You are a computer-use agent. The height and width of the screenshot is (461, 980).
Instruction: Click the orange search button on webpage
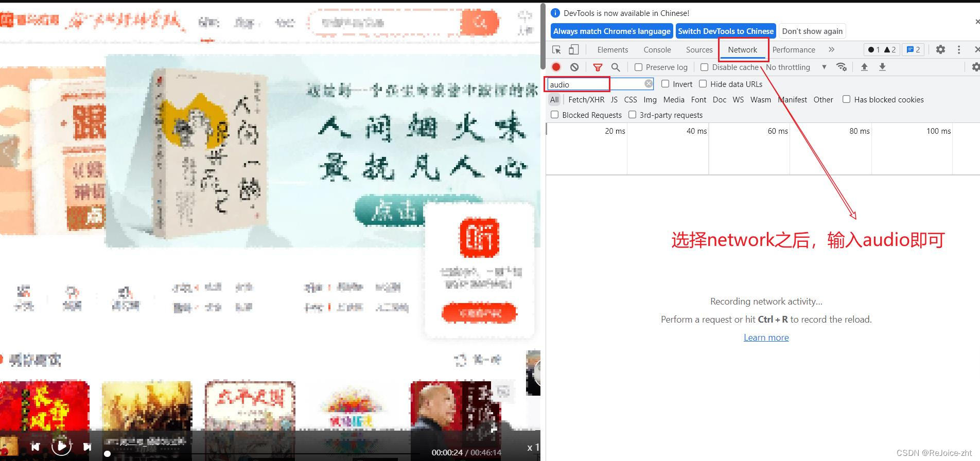pyautogui.click(x=480, y=22)
